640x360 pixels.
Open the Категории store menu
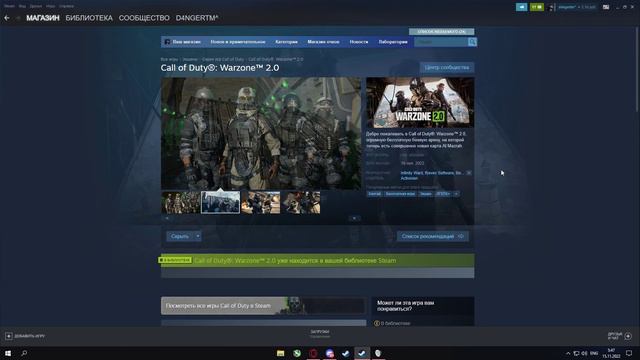[x=286, y=42]
